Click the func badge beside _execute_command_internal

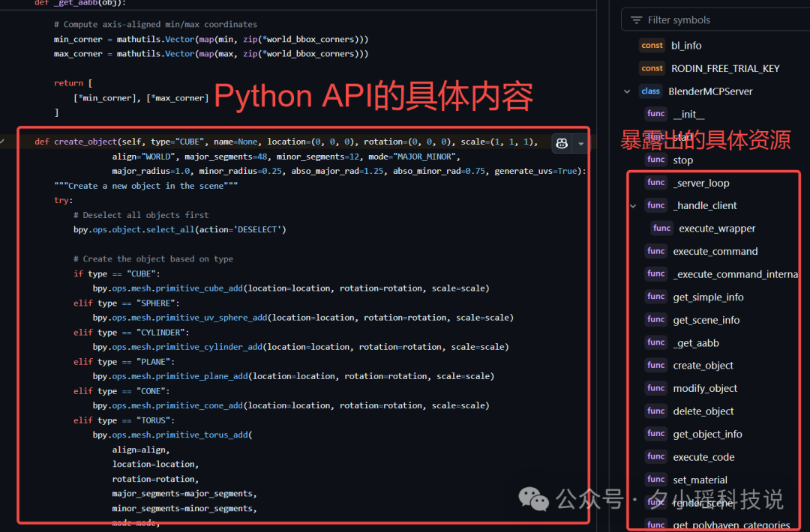click(x=656, y=273)
